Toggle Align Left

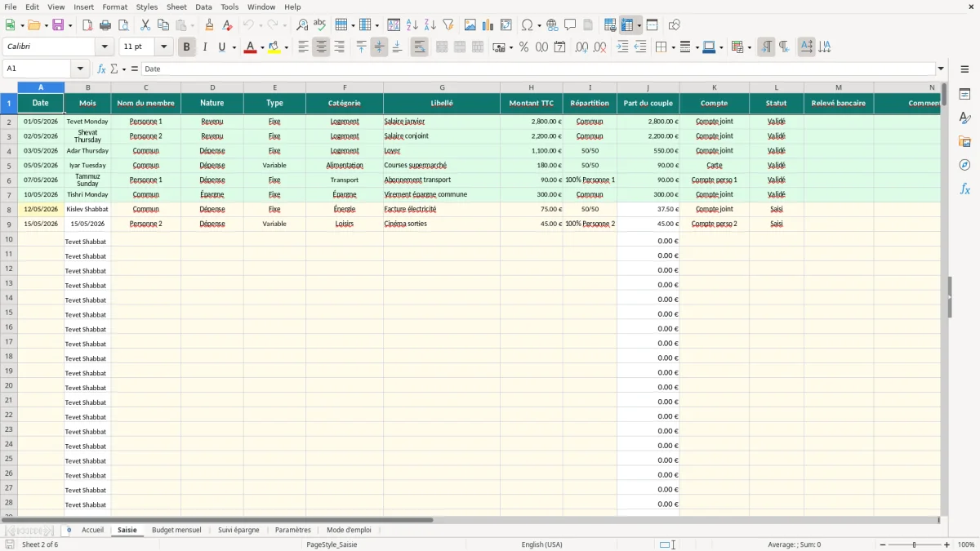pyautogui.click(x=303, y=47)
